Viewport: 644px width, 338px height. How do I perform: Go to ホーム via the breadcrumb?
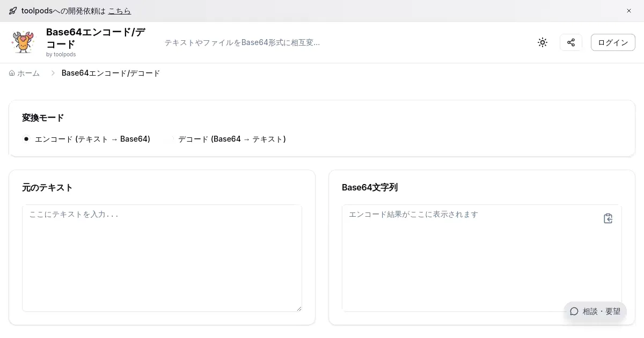(x=28, y=73)
